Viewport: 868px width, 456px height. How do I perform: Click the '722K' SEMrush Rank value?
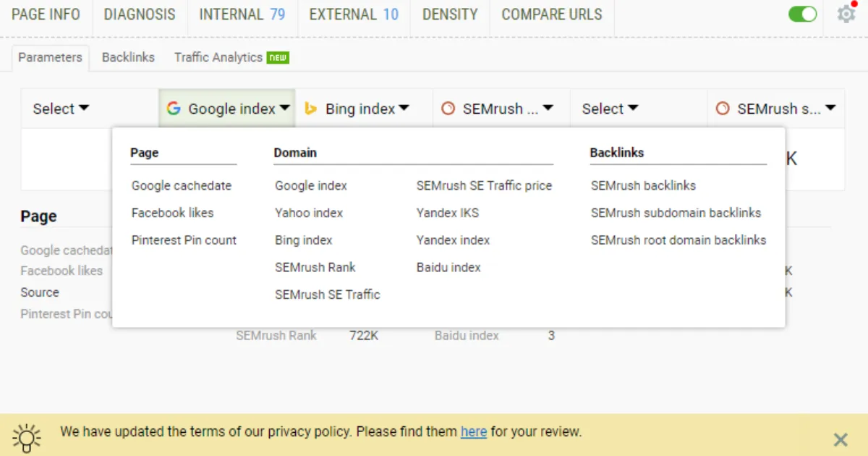(364, 336)
